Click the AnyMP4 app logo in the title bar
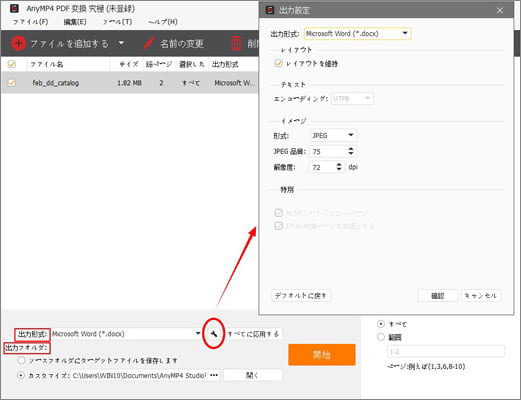 pos(14,8)
